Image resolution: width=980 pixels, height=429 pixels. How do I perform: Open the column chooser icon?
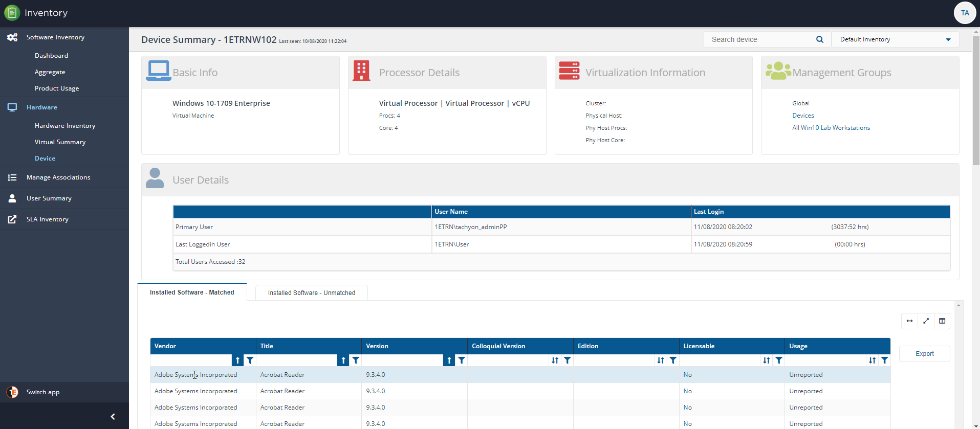(942, 321)
